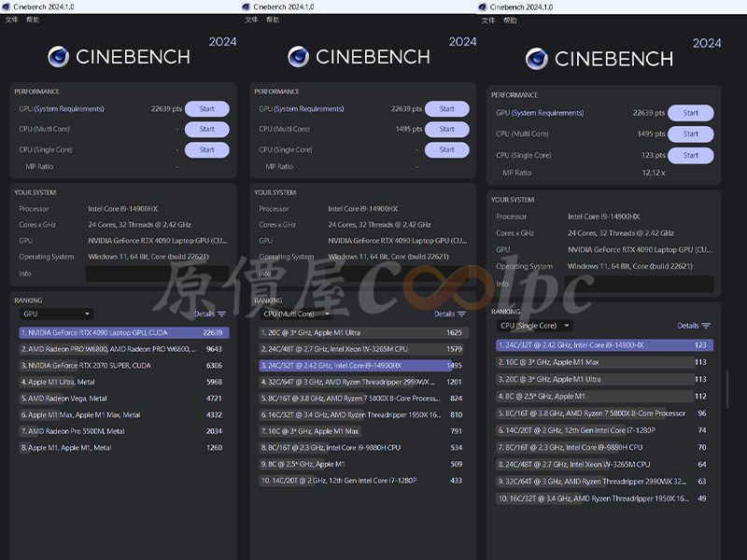Screen dimensions: 747x560
Task: Open the 文件 menu in the middle window
Action: tap(251, 20)
